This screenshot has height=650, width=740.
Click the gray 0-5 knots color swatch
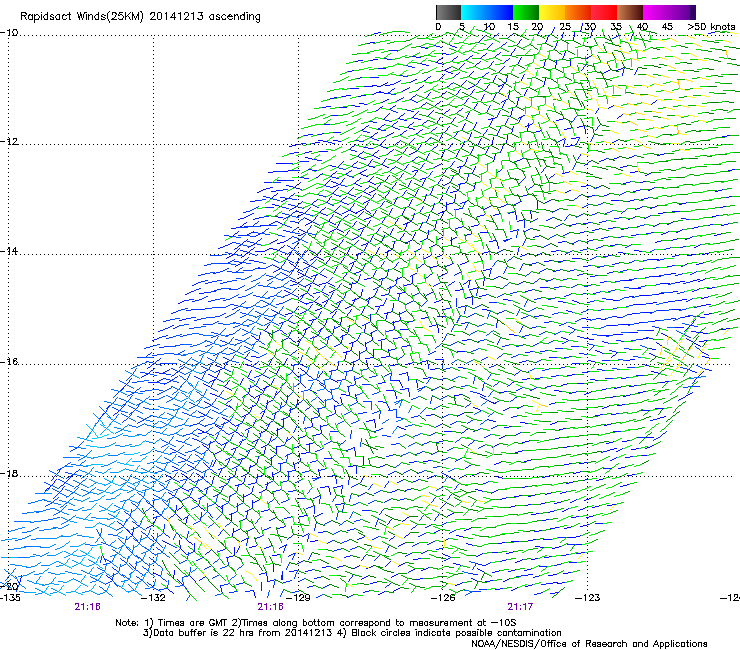click(x=448, y=12)
